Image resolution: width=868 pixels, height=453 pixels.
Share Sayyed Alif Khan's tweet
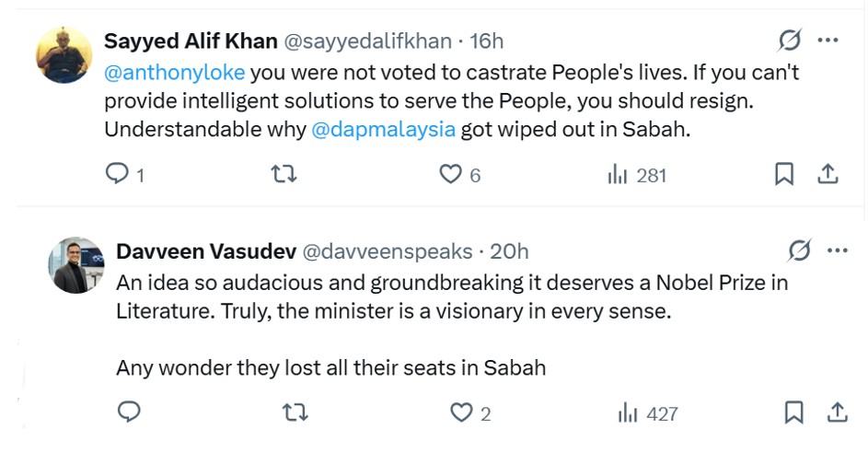[827, 174]
